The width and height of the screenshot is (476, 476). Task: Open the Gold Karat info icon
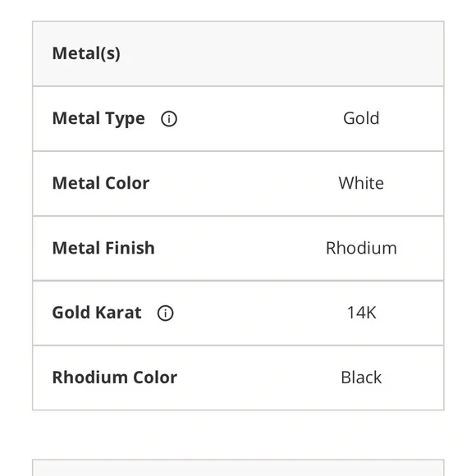click(x=165, y=313)
